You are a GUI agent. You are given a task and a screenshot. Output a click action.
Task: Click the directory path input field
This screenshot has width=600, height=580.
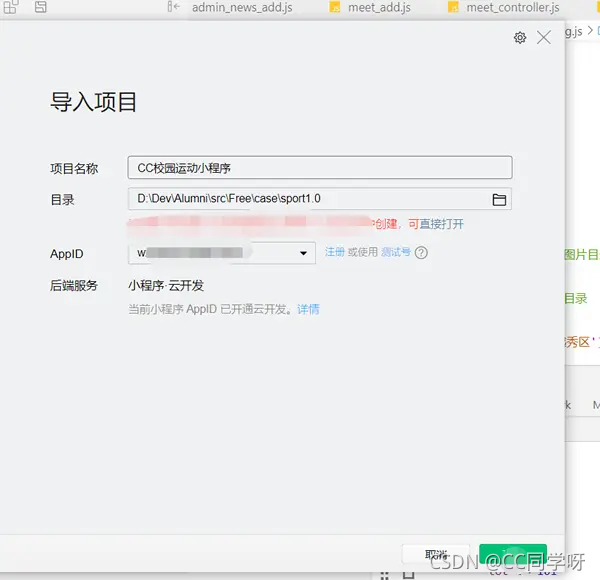320,199
